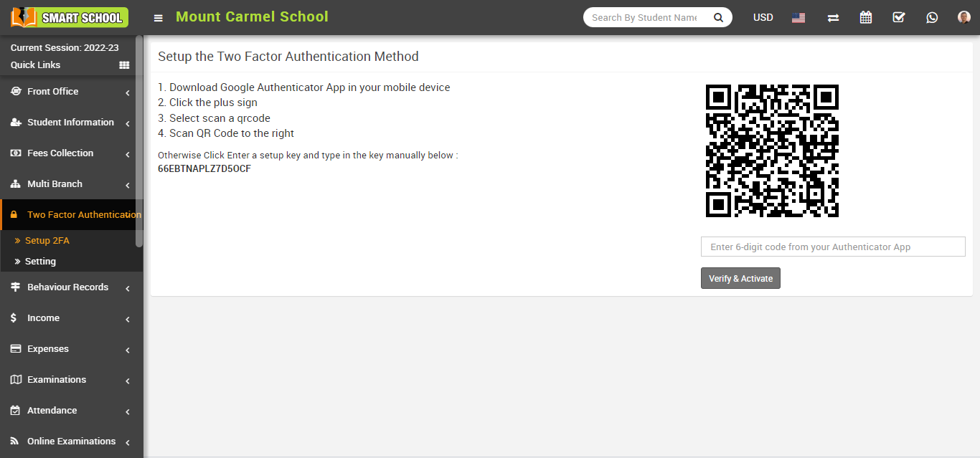The height and width of the screenshot is (458, 980).
Task: Click the search magnifier icon
Action: point(718,17)
